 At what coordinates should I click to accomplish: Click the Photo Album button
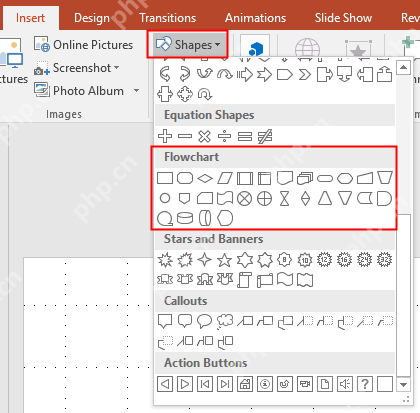[x=79, y=90]
